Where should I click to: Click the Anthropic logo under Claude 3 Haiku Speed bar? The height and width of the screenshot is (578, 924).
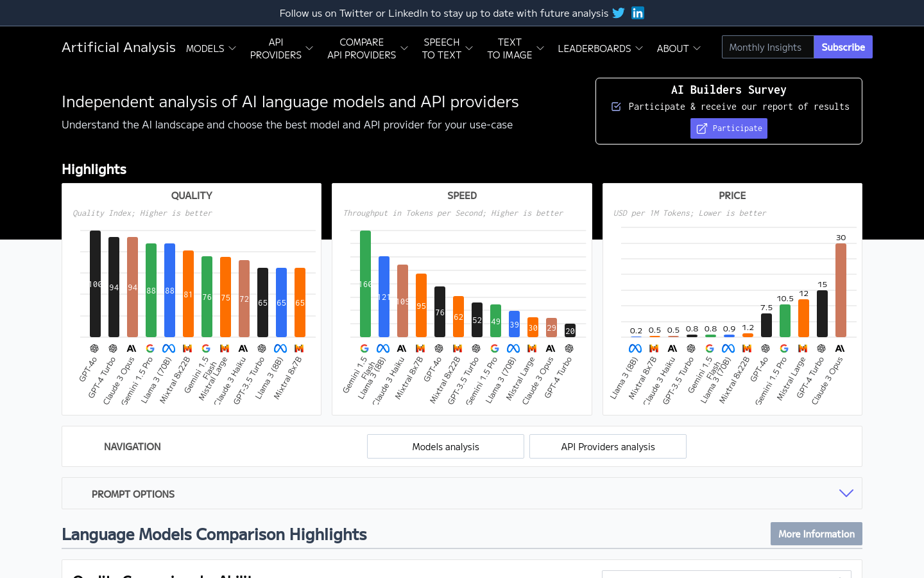click(x=402, y=348)
